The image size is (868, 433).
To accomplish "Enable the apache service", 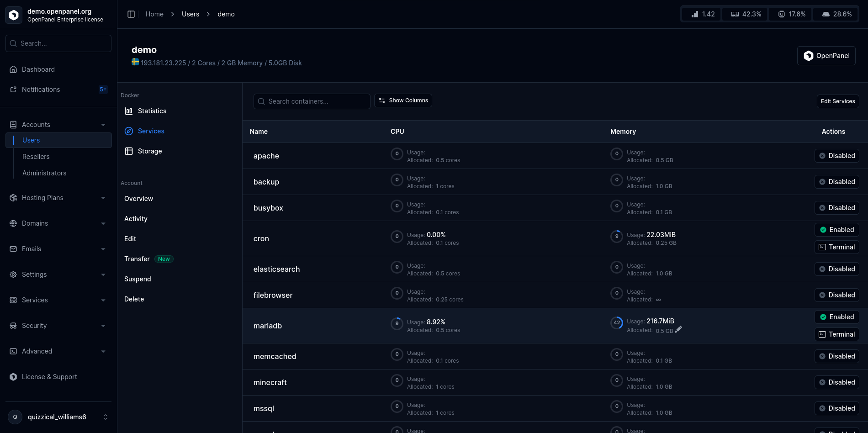I will [836, 156].
